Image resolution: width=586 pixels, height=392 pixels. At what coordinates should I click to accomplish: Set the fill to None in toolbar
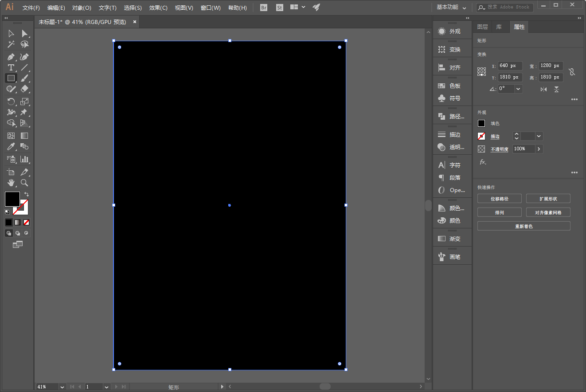27,222
